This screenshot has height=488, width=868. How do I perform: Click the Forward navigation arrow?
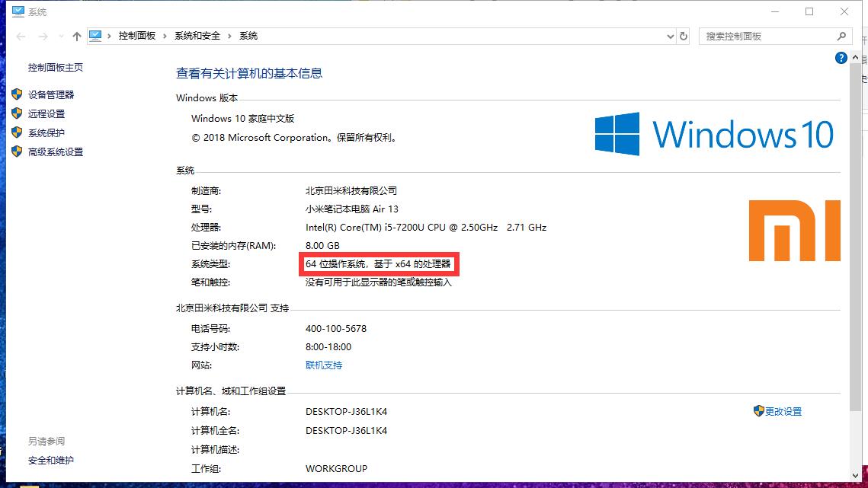coord(43,37)
